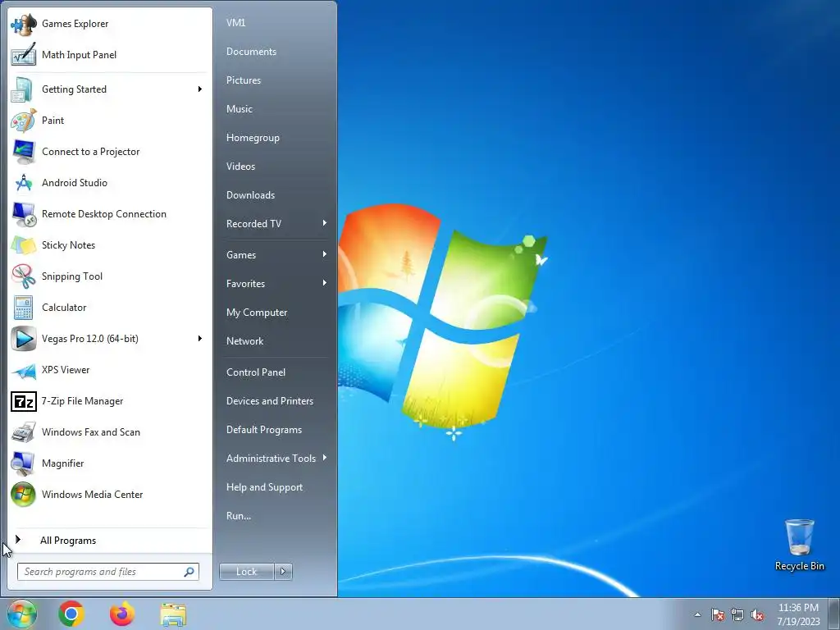
Task: Click Action Center flag tray icon
Action: pos(718,614)
